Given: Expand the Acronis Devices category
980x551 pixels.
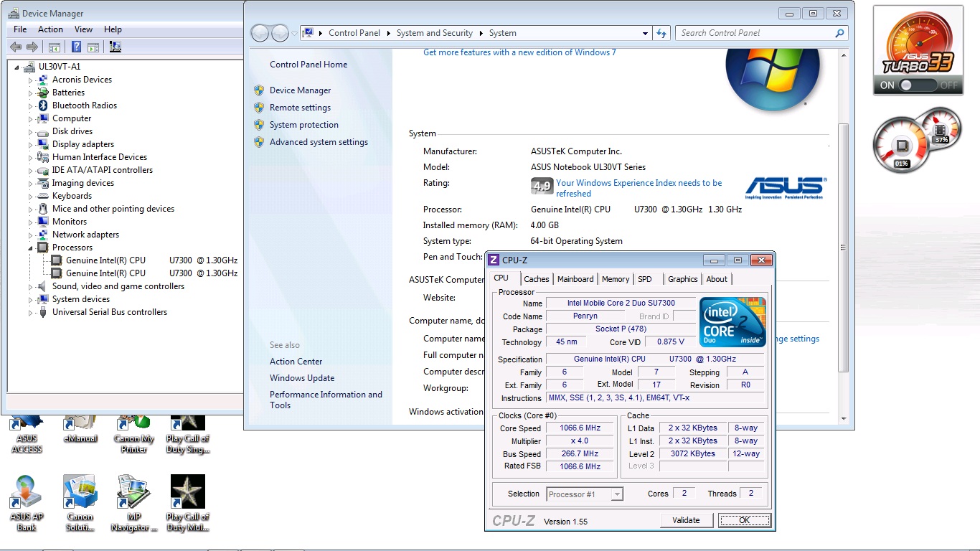Looking at the screenshot, I should (x=31, y=80).
